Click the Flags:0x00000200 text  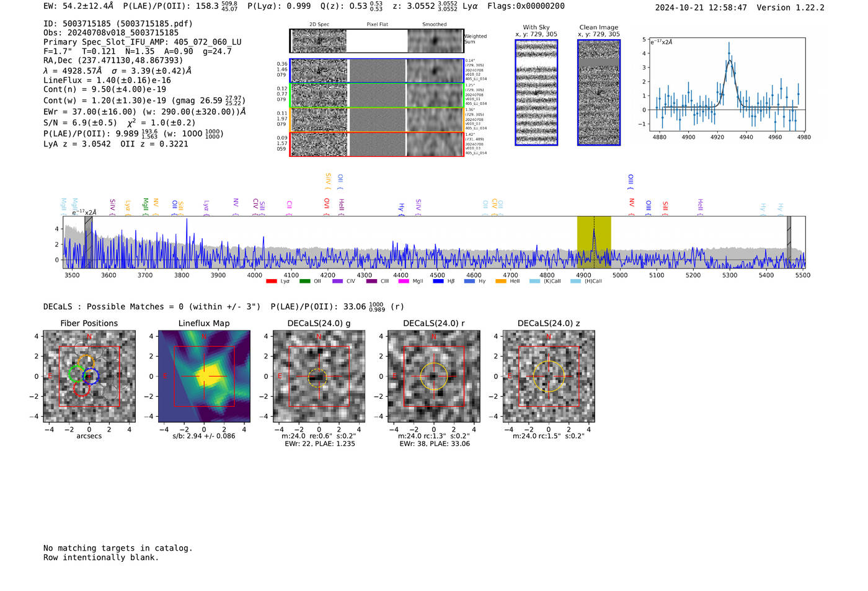(526, 6)
